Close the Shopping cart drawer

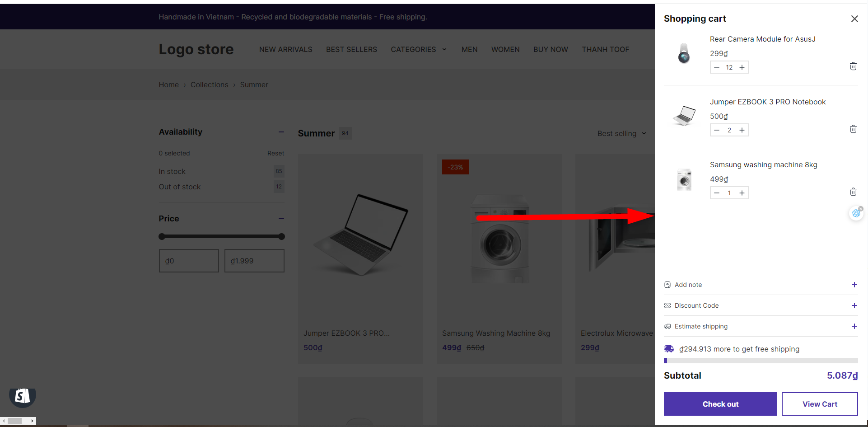click(x=854, y=19)
